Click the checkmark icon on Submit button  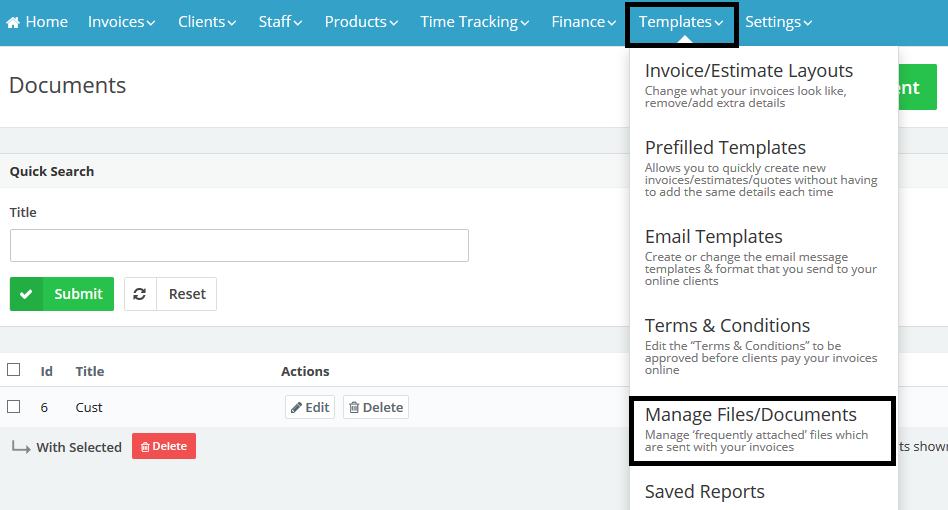(26, 294)
